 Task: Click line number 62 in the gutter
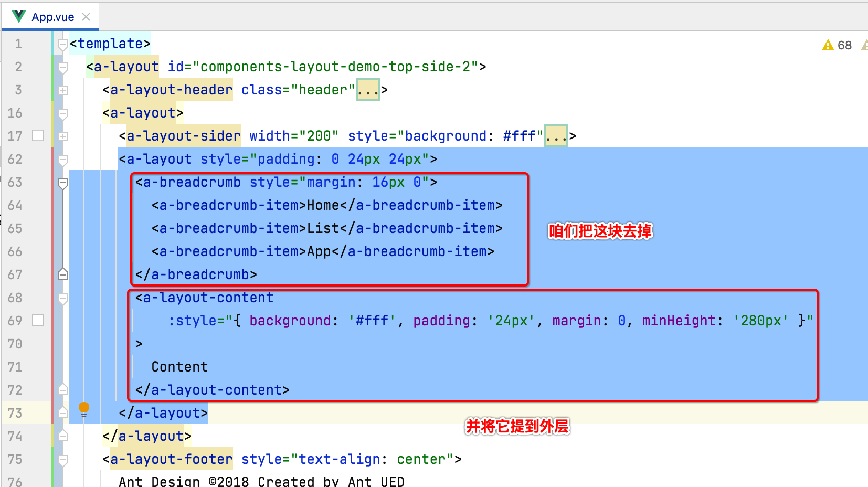tap(15, 159)
